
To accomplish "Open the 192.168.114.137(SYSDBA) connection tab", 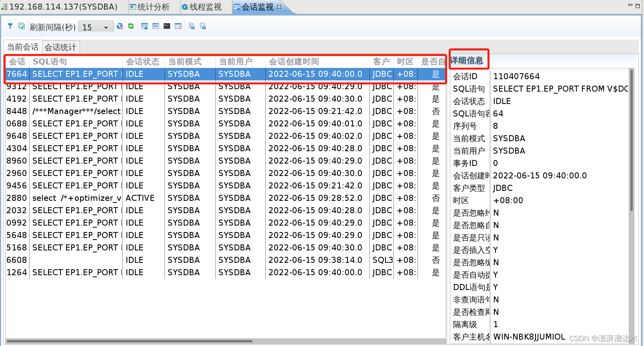I will coord(60,7).
